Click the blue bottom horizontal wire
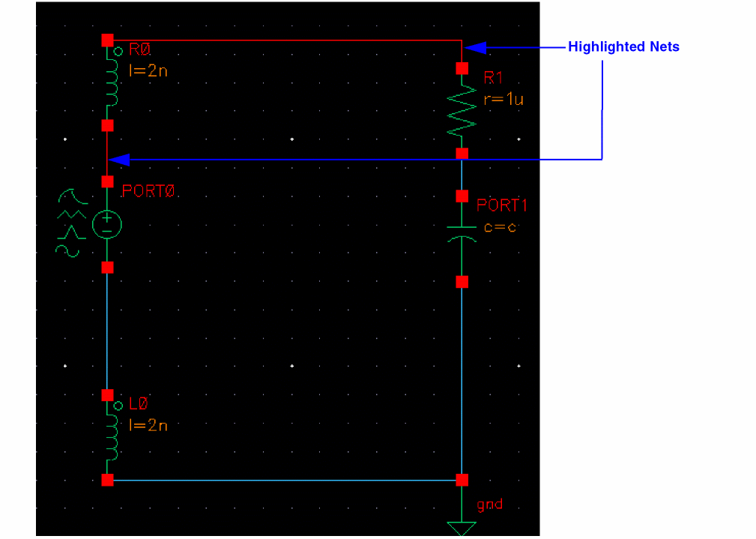The height and width of the screenshot is (539, 756). pos(285,480)
